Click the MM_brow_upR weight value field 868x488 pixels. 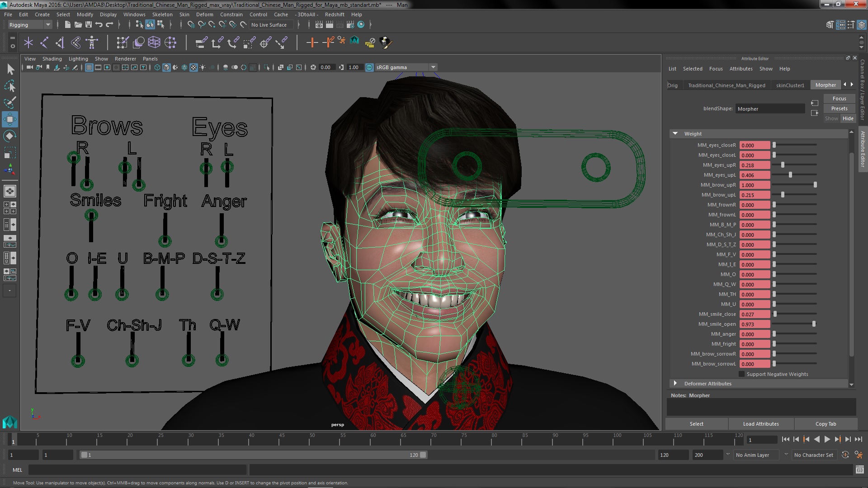tap(754, 185)
